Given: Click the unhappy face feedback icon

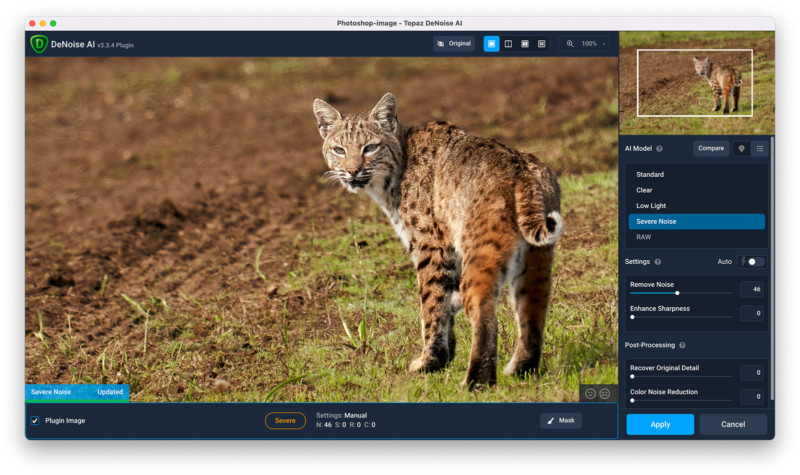Looking at the screenshot, I should [605, 394].
